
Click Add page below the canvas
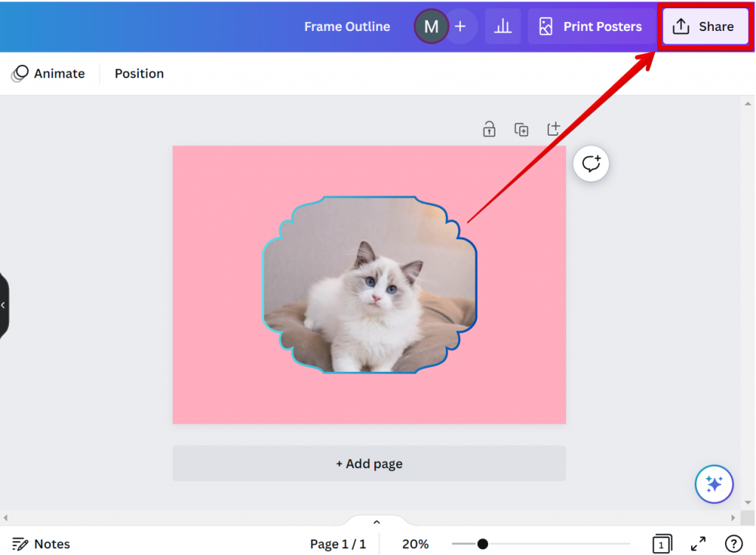(x=369, y=463)
